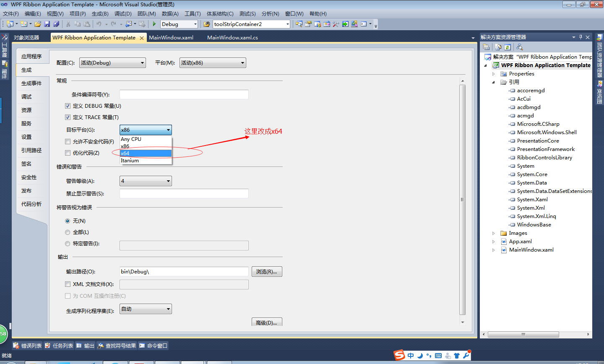The image size is (604, 364).
Task: Open the Command Window panel
Action: [x=154, y=346]
